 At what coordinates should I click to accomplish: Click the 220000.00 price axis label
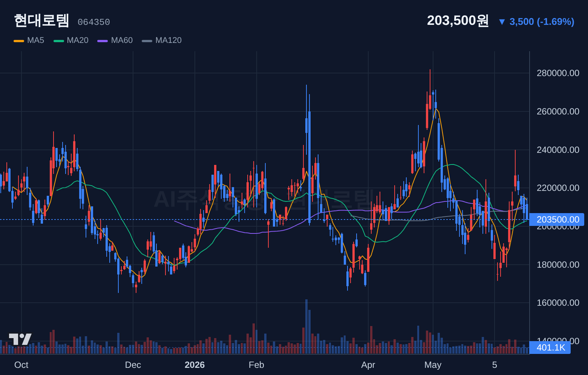coord(558,188)
